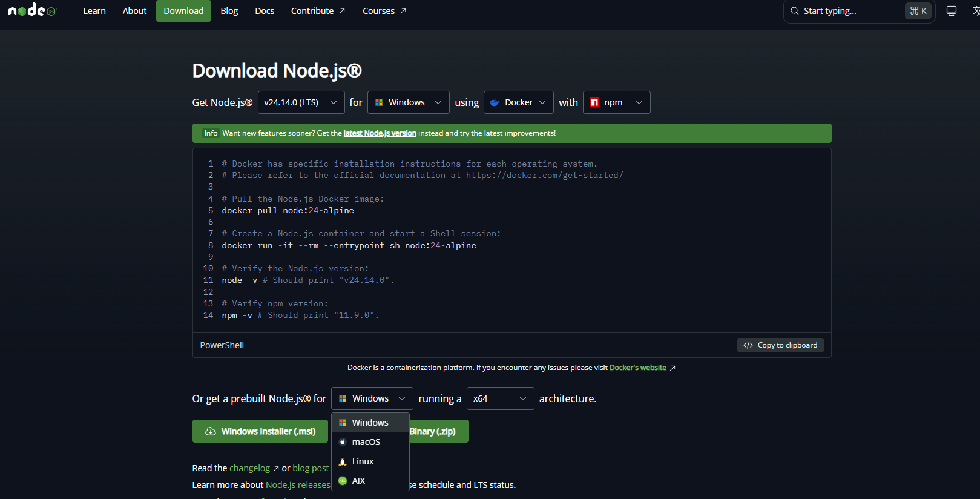The image size is (980, 499).
Task: Open the Node.js releases link
Action: (298, 485)
